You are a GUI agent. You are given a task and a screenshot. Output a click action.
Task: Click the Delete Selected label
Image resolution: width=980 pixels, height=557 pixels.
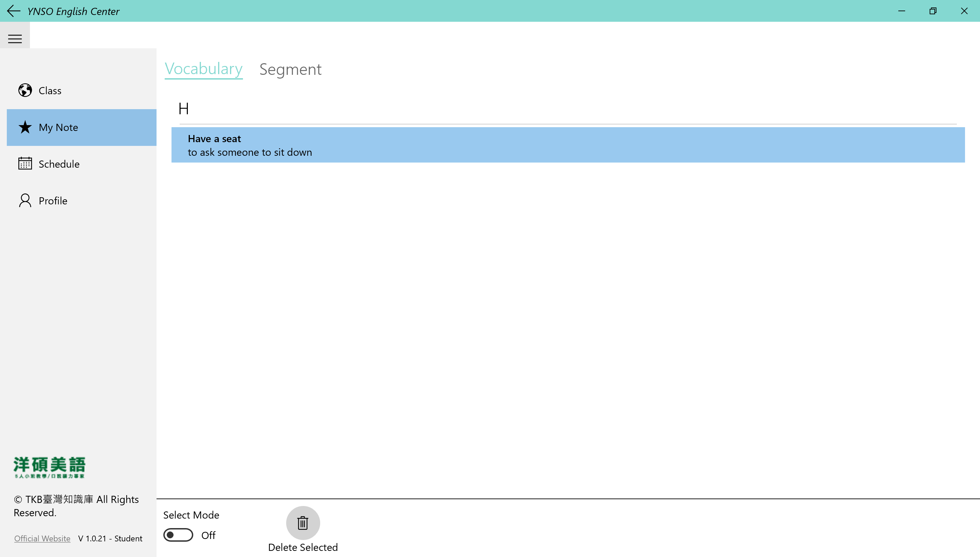pyautogui.click(x=303, y=547)
